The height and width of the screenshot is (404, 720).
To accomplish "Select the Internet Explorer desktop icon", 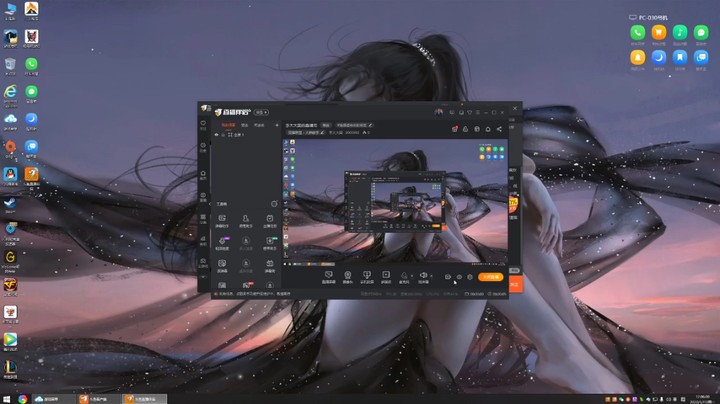I will (10, 95).
